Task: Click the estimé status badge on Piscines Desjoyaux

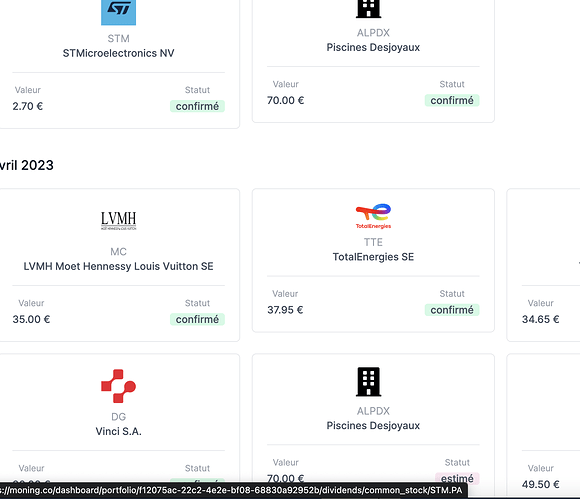Action: (457, 478)
